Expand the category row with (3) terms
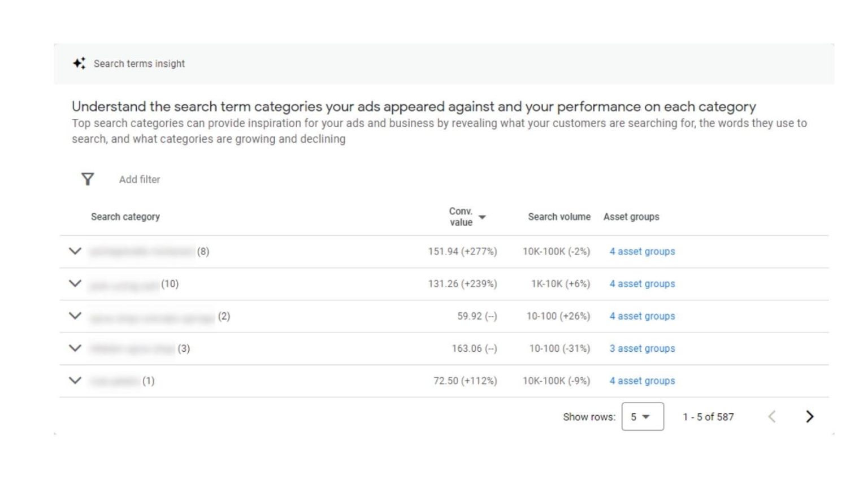Screen dimensions: 868x483 pyautogui.click(x=75, y=348)
